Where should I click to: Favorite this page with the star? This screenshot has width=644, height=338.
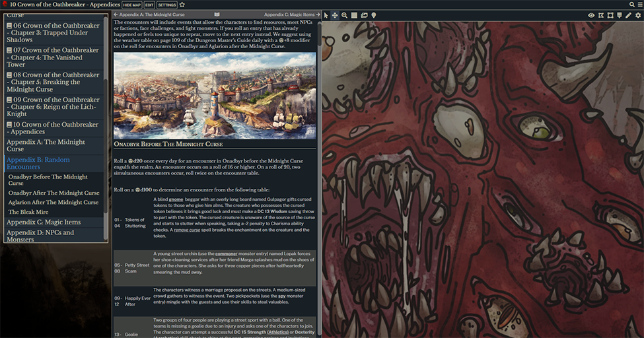tap(182, 5)
